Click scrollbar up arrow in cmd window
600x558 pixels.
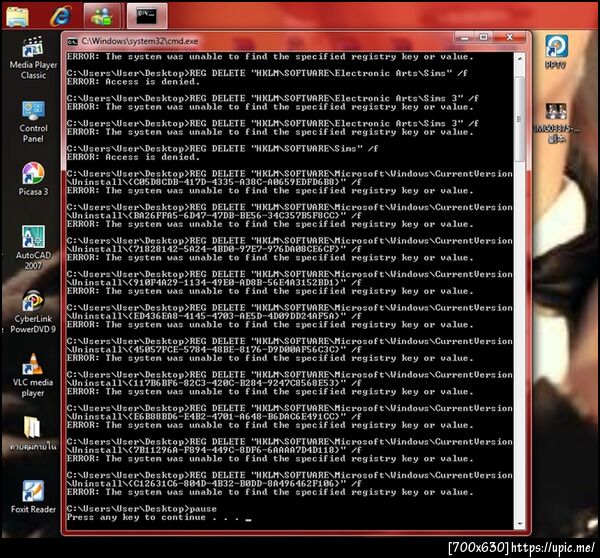click(x=520, y=59)
